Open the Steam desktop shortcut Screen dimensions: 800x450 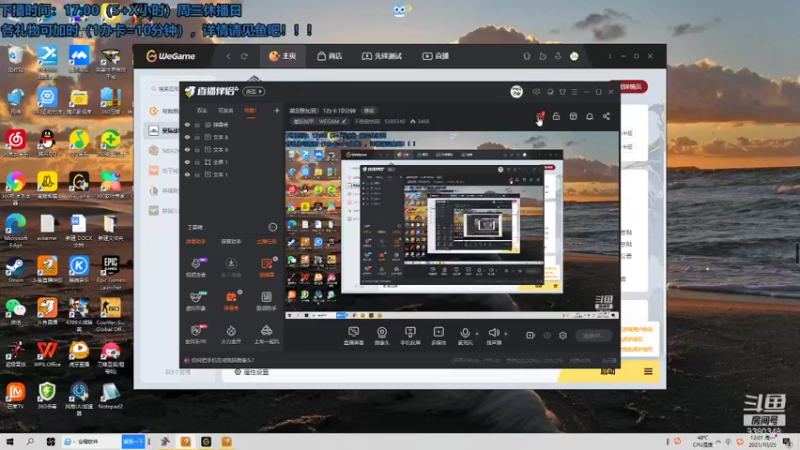[x=15, y=270]
